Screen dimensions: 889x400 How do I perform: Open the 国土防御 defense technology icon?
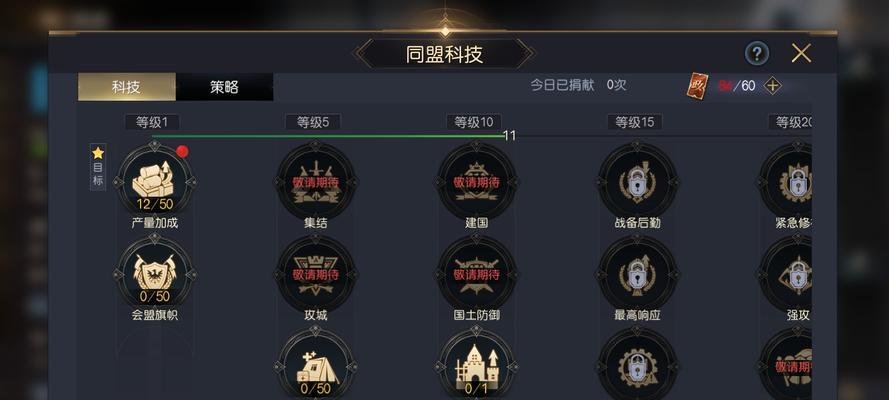coord(477,275)
